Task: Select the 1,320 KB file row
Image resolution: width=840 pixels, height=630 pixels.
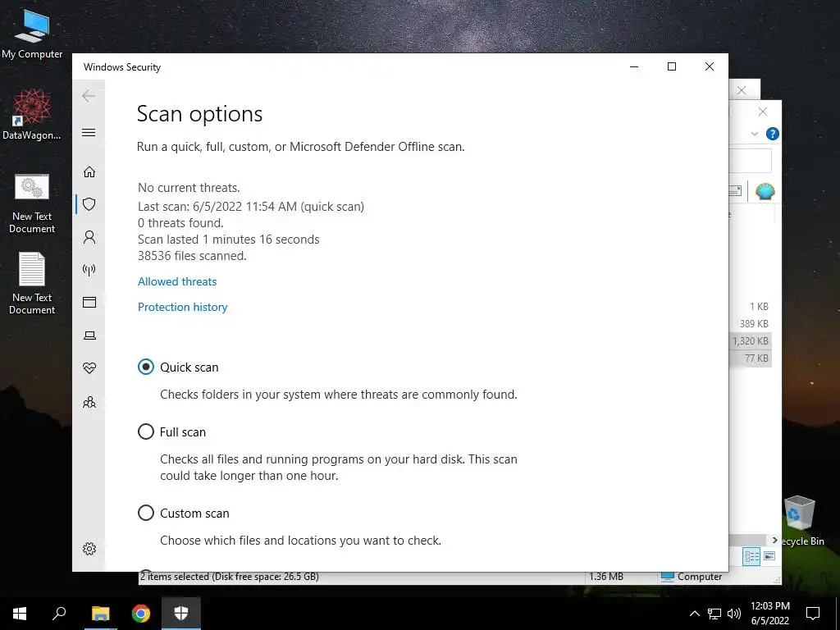Action: point(751,340)
